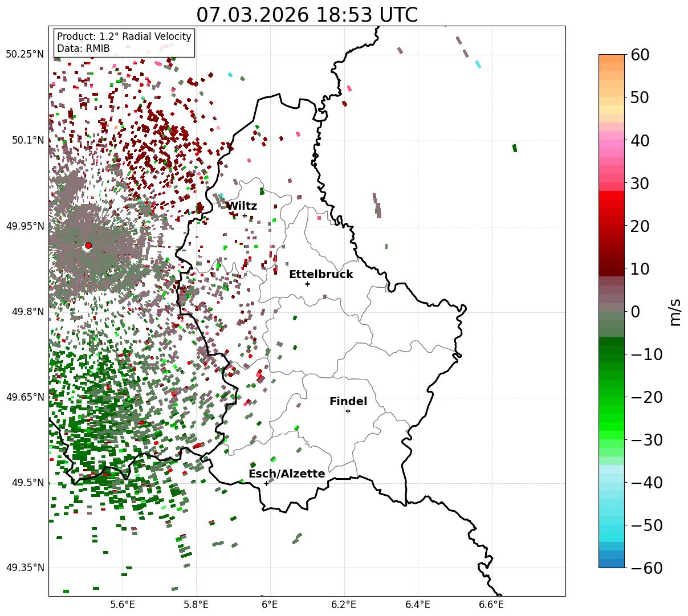Image resolution: width=688 pixels, height=616 pixels.
Task: Click the 'Product: 1.2° Radial Velocity' text
Action: coord(124,36)
